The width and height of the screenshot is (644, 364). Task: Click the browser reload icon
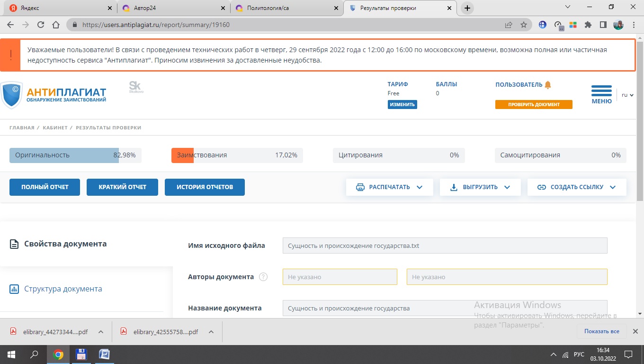point(41,25)
